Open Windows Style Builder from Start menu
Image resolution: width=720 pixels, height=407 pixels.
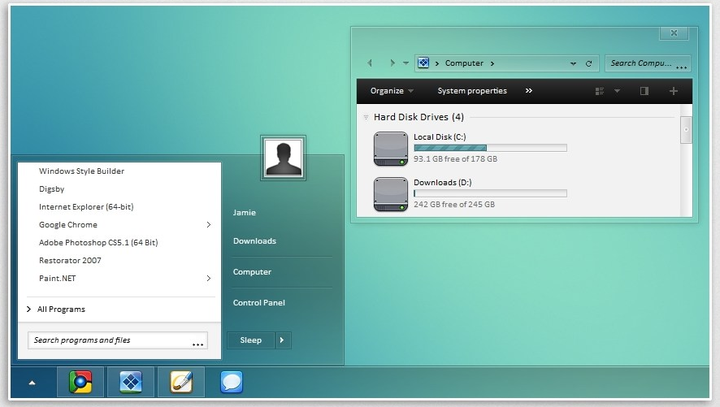pos(82,171)
